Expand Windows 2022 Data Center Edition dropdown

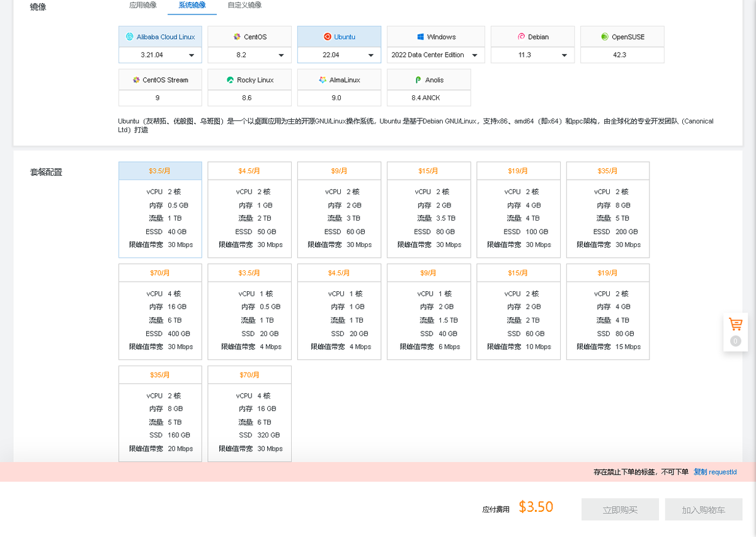[x=436, y=55]
